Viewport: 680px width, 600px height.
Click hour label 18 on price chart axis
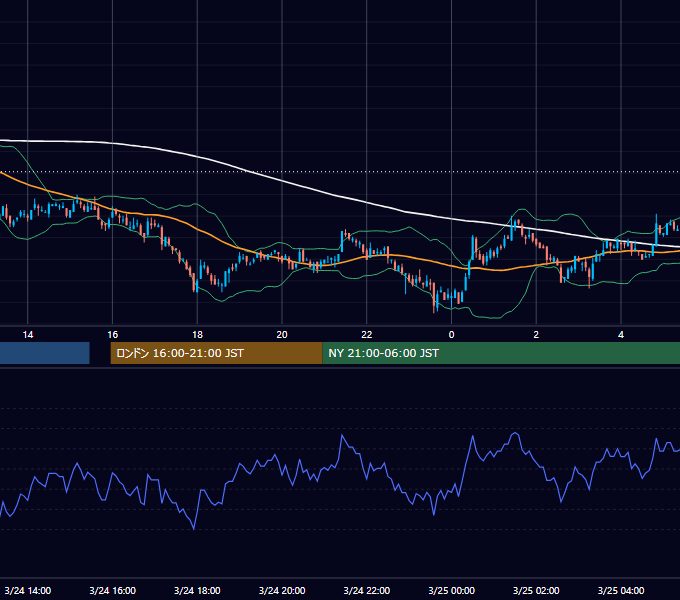point(197,335)
